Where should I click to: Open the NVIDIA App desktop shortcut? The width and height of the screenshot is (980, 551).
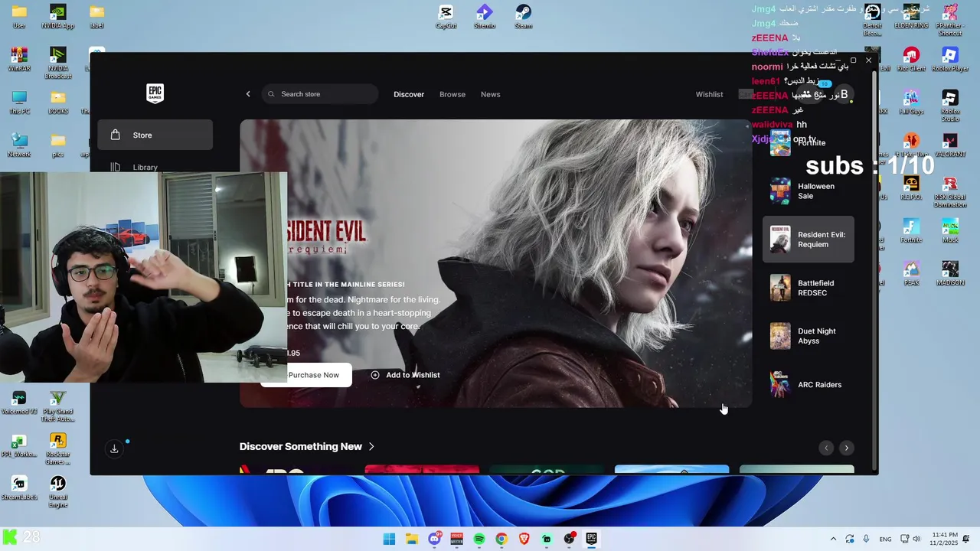point(57,17)
